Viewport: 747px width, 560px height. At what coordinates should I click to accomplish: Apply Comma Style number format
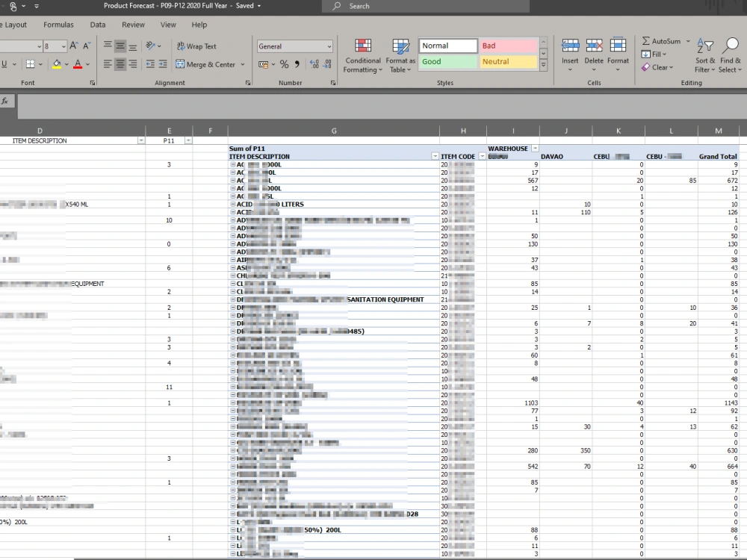click(297, 63)
